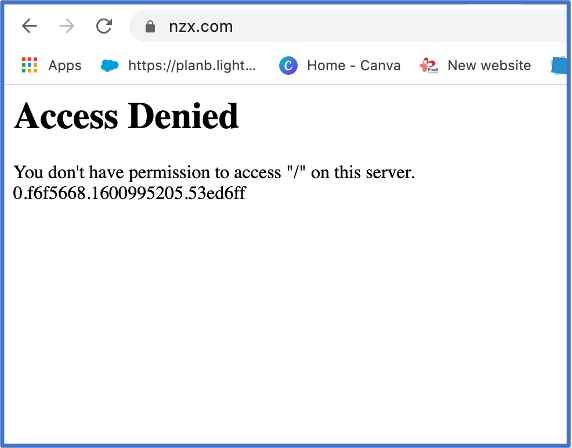Click the error reference code 0.f6f5668
Viewport: 572px width, 448px height.
130,193
